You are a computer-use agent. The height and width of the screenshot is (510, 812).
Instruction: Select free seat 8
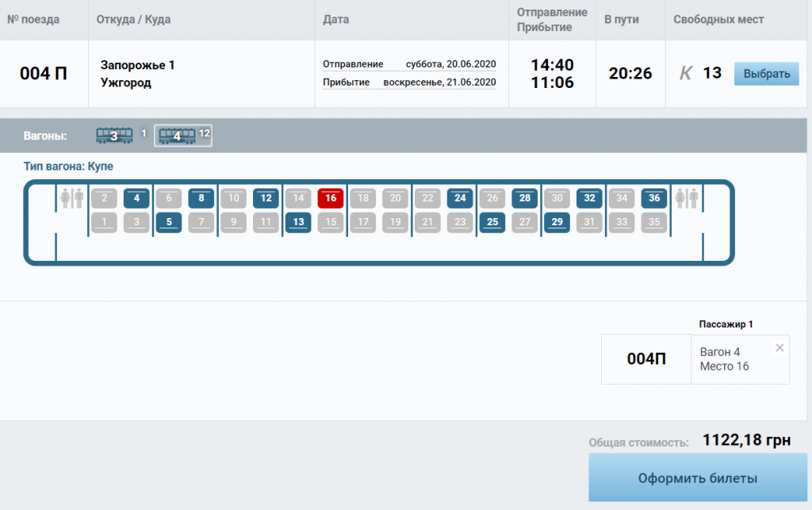(x=201, y=198)
